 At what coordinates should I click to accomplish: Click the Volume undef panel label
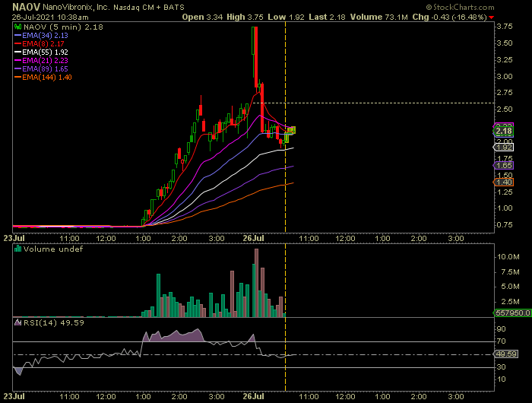[53, 249]
